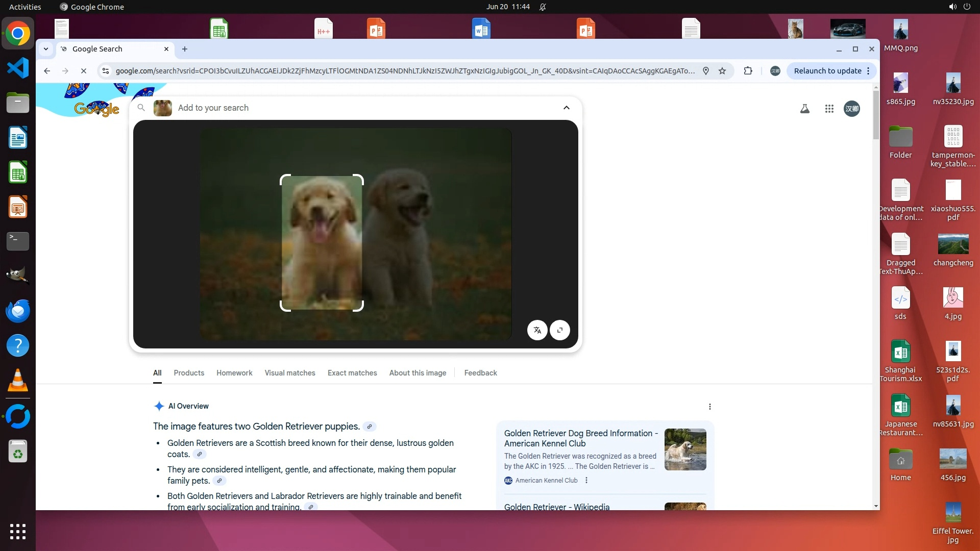Screen dimensions: 980x551
Task: Click the expand image button
Action: pyautogui.click(x=560, y=330)
